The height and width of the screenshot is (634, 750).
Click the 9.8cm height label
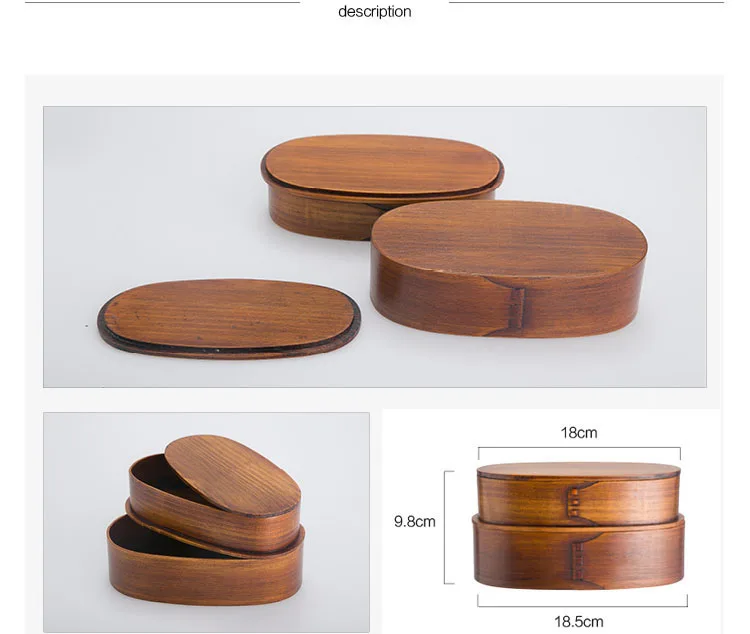[415, 522]
